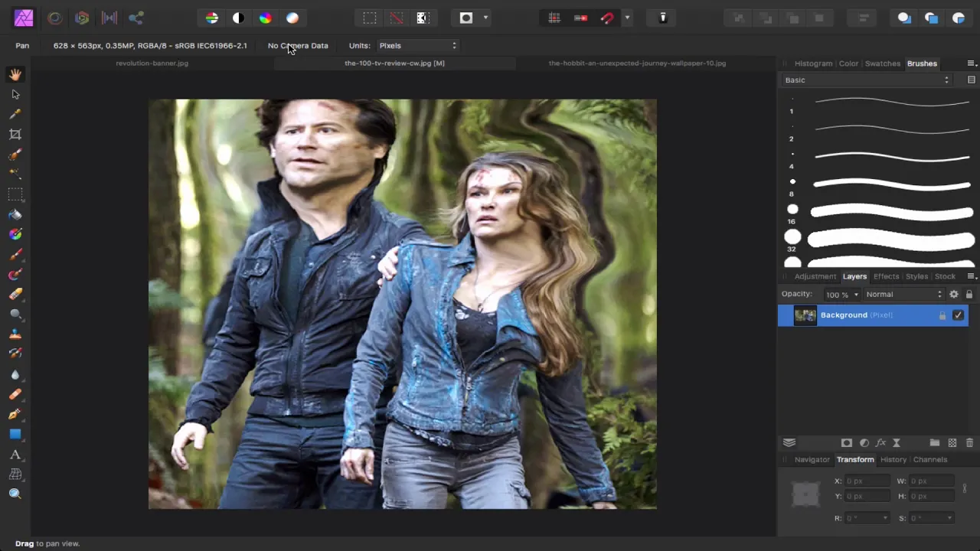Switch to the Liquify Persona
980x551 pixels.
(55, 18)
